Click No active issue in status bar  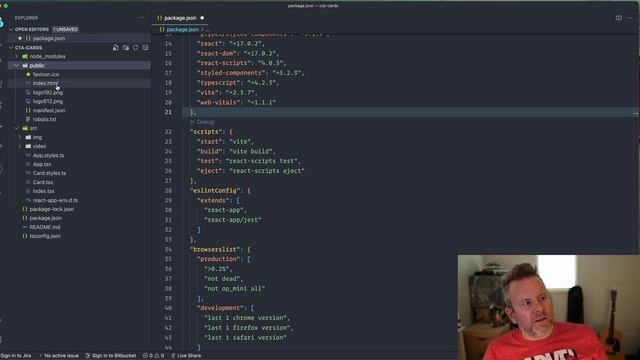tap(59, 356)
